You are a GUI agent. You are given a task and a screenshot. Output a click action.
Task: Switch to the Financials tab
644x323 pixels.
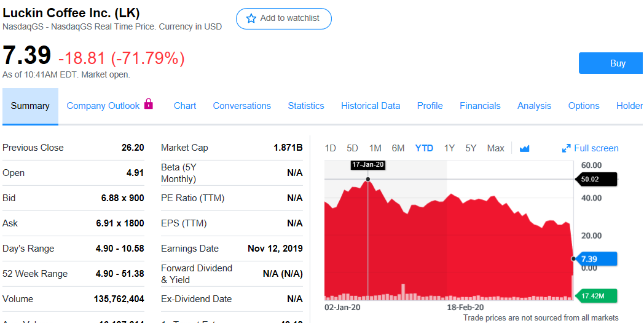pos(480,106)
